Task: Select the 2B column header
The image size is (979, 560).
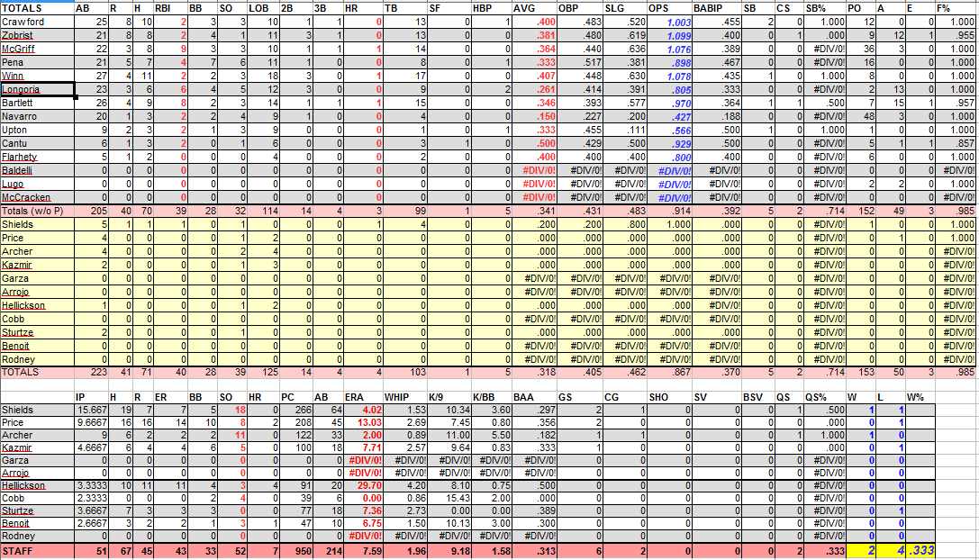Action: [296, 8]
